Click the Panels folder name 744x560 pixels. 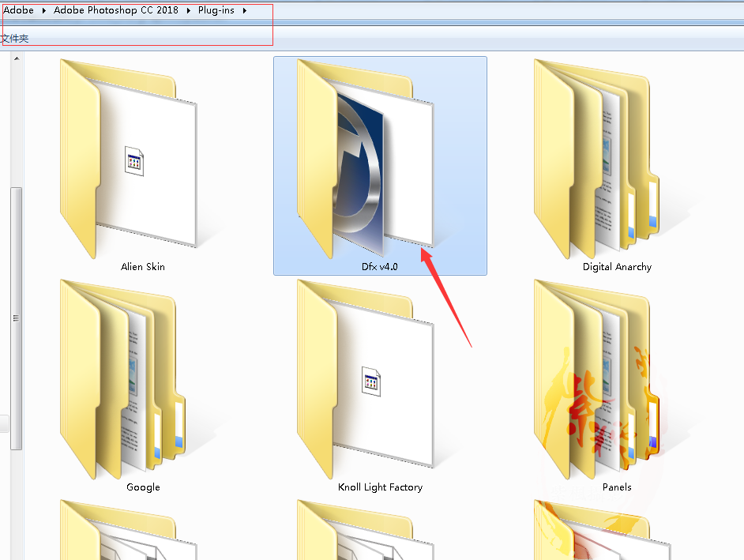(x=617, y=487)
